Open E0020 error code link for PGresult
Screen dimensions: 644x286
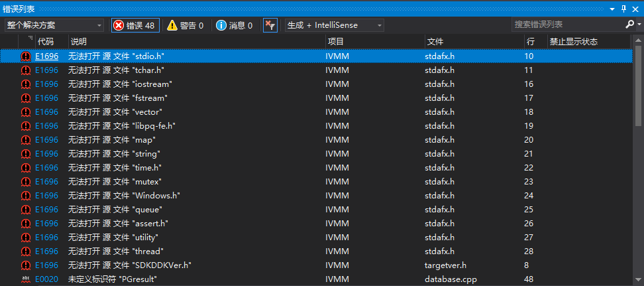(x=46, y=279)
